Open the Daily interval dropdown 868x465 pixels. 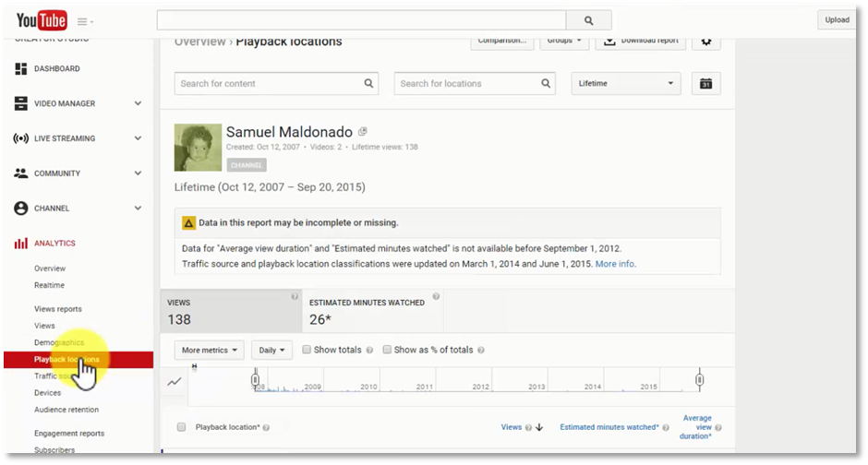(x=271, y=350)
